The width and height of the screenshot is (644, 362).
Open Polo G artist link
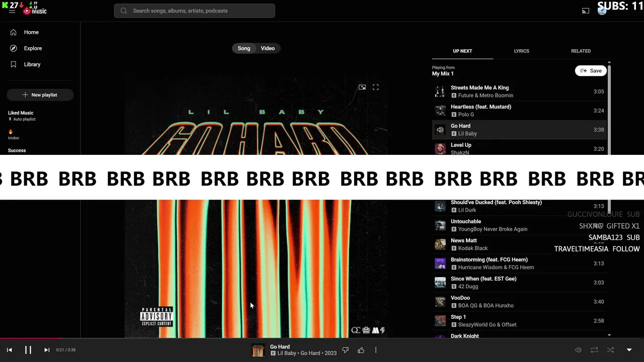[466, 115]
